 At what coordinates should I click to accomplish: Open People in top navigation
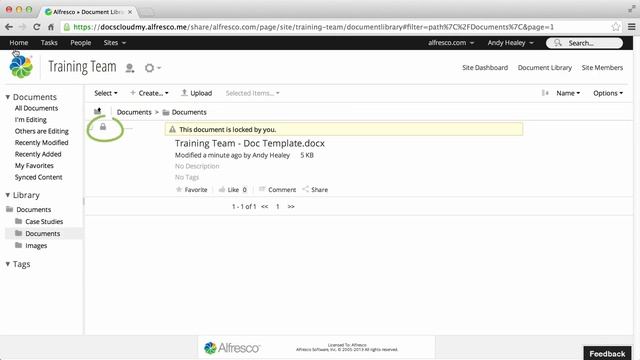click(80, 42)
